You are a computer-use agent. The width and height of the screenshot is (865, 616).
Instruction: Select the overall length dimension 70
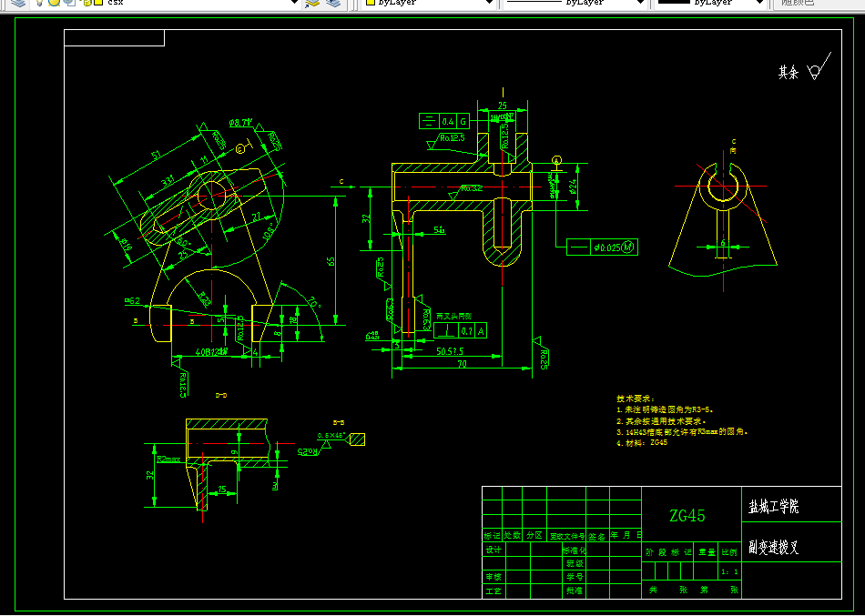point(463,363)
